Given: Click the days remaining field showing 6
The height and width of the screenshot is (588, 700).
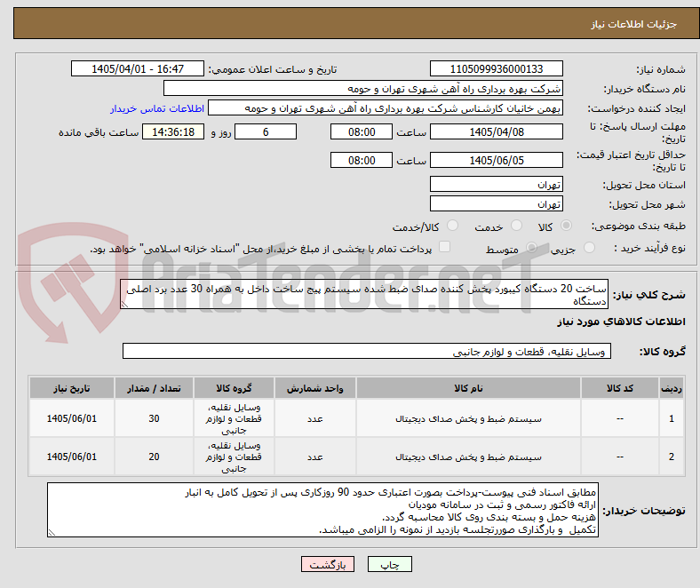Looking at the screenshot, I should (x=266, y=131).
